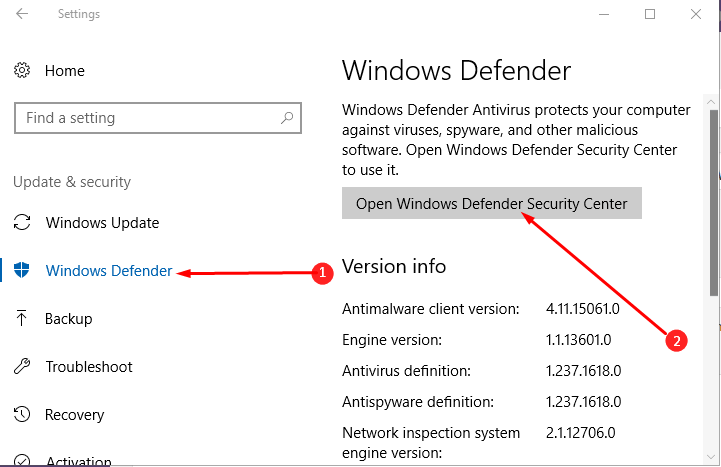Viewport: 721px width, 467px height.
Task: Select Antimalware client version value 4.11.15061.0
Action: [583, 309]
